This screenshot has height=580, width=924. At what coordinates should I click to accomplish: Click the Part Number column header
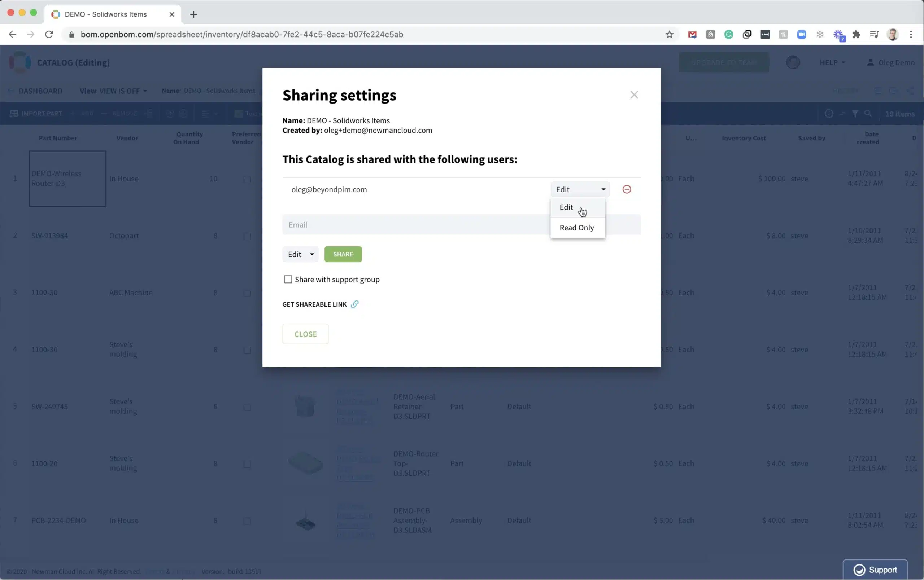58,138
